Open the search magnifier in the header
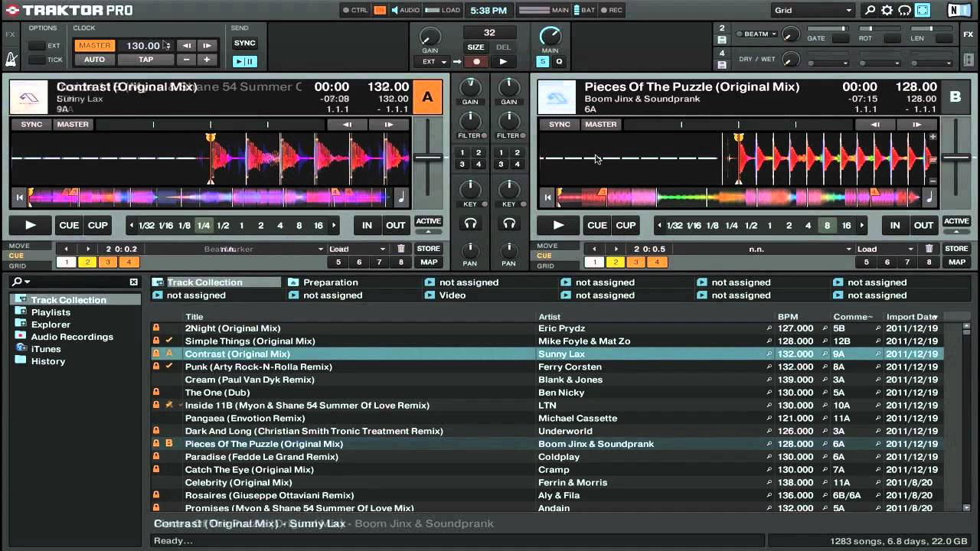Screen dimensions: 980x551 [870, 10]
